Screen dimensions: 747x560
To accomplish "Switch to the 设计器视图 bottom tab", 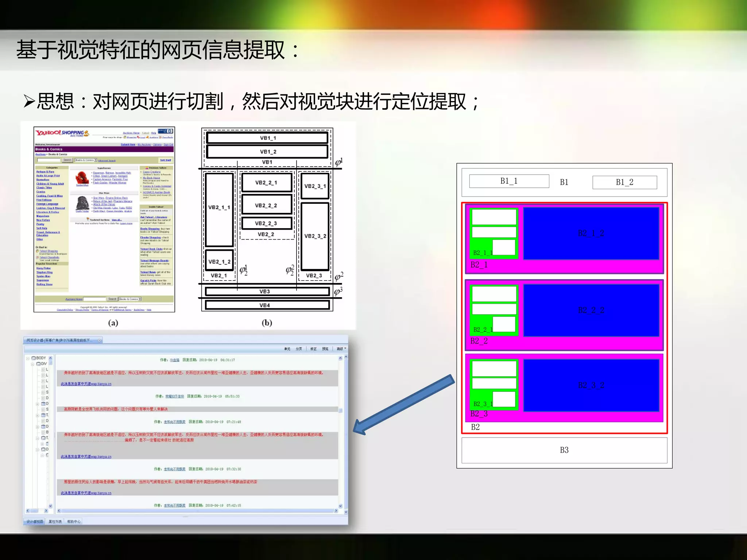I will click(x=35, y=521).
